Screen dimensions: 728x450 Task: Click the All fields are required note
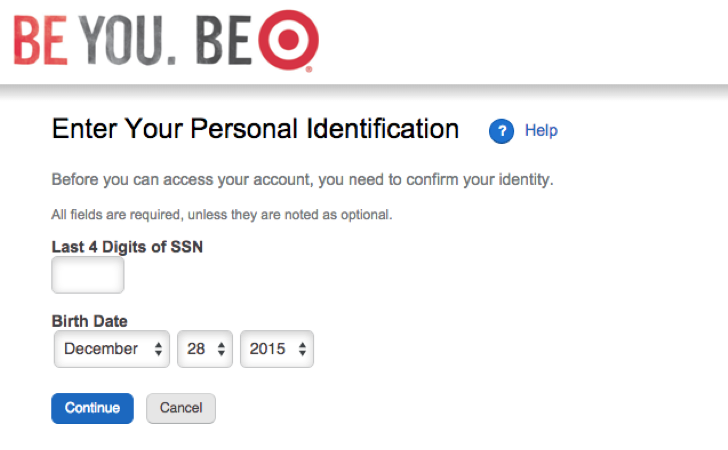click(222, 215)
